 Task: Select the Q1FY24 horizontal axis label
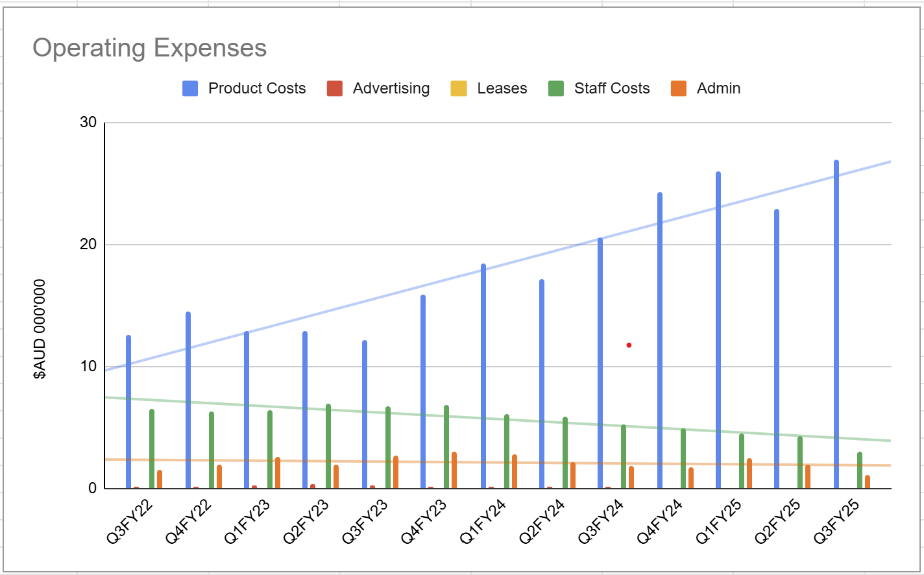click(483, 522)
